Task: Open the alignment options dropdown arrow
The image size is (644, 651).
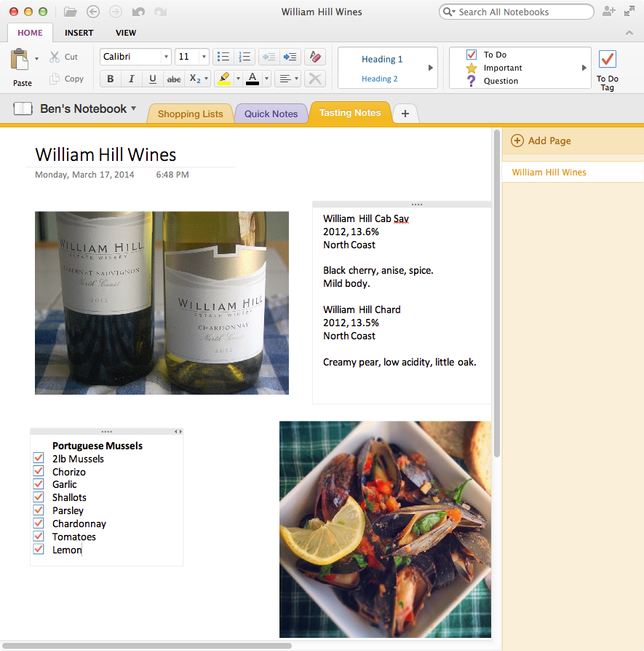Action: click(296, 79)
